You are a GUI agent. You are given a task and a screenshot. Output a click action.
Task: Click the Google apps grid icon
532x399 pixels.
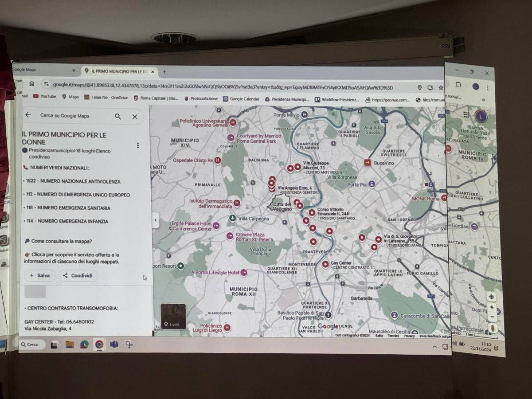466,114
